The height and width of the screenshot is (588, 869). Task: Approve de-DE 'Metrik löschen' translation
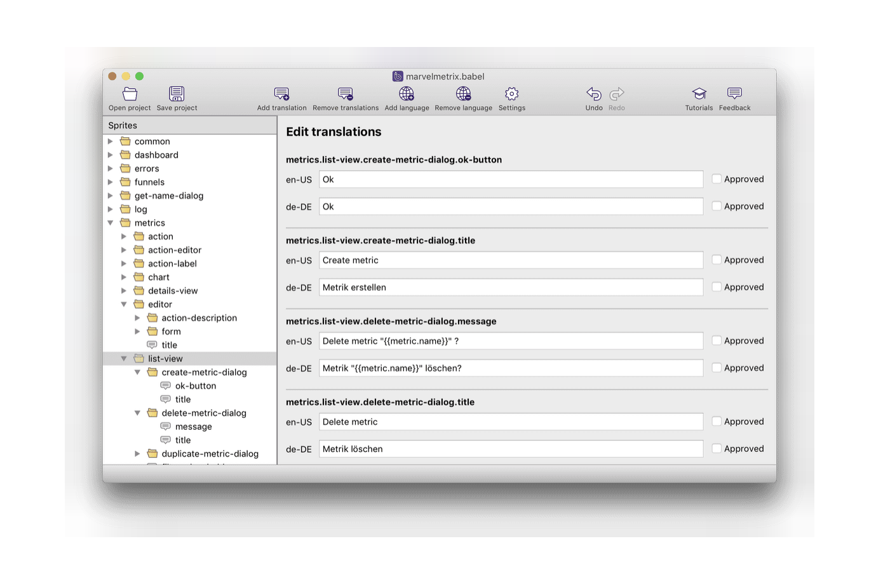(x=717, y=448)
